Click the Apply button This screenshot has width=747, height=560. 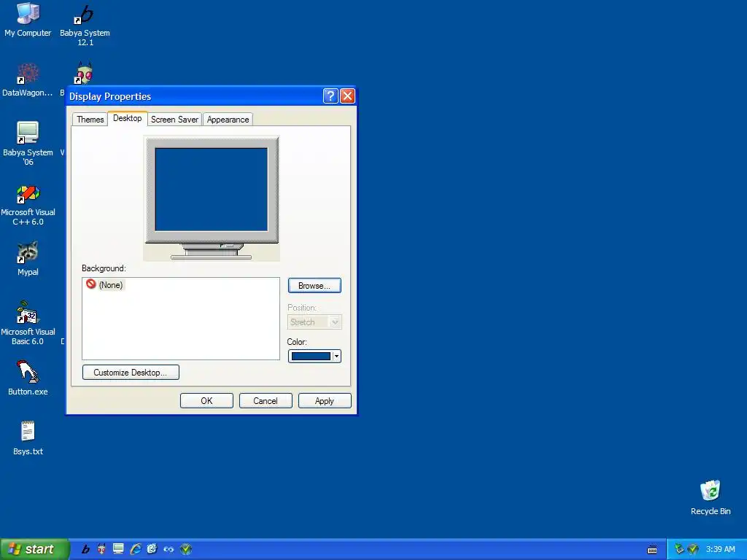325,401
